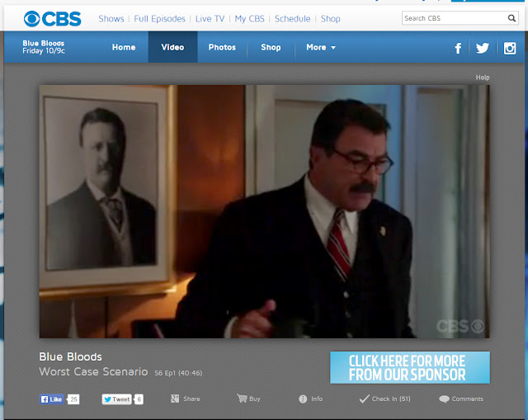This screenshot has height=420, width=528.
Task: Click the video player frame
Action: point(264,211)
